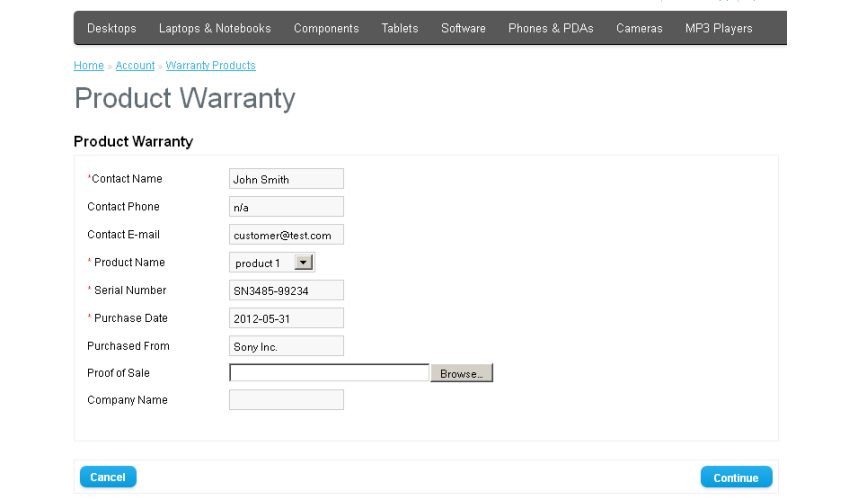Click the Serial Number label
850x500 pixels.
(130, 290)
